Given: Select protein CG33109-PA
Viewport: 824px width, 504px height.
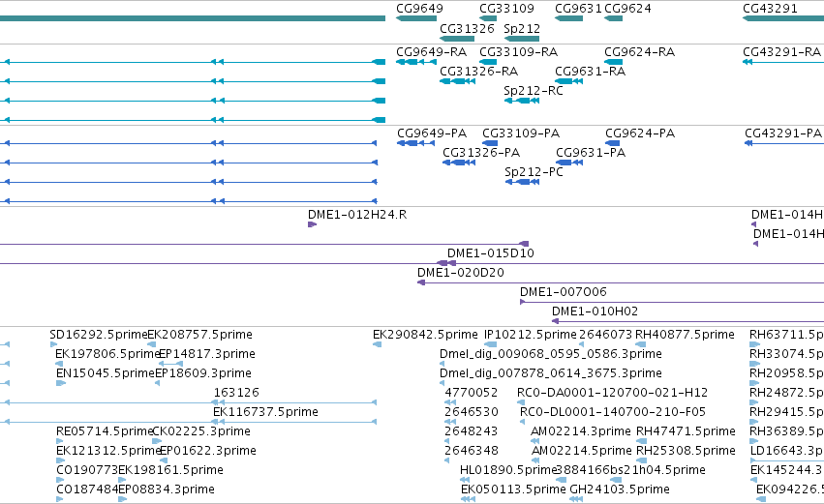Looking at the screenshot, I should coord(521,133).
